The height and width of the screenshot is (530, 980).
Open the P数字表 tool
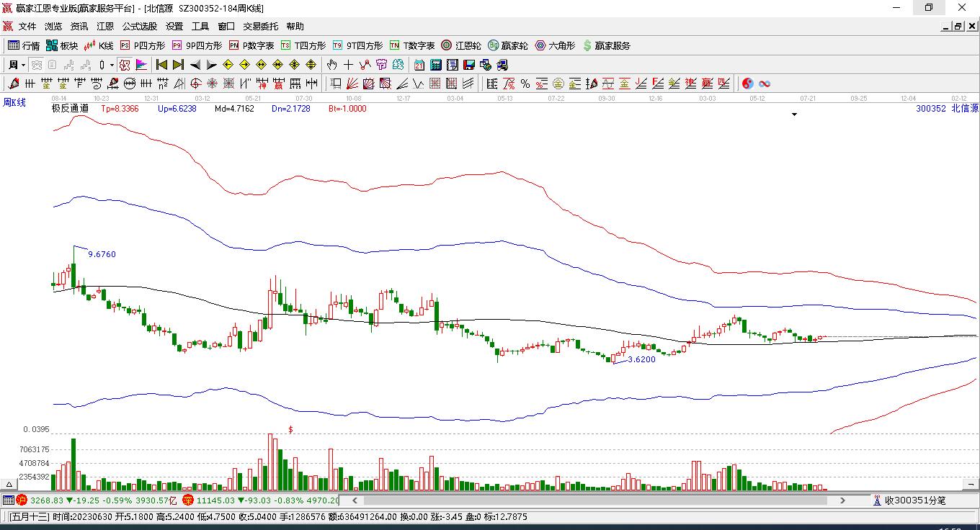tap(251, 45)
